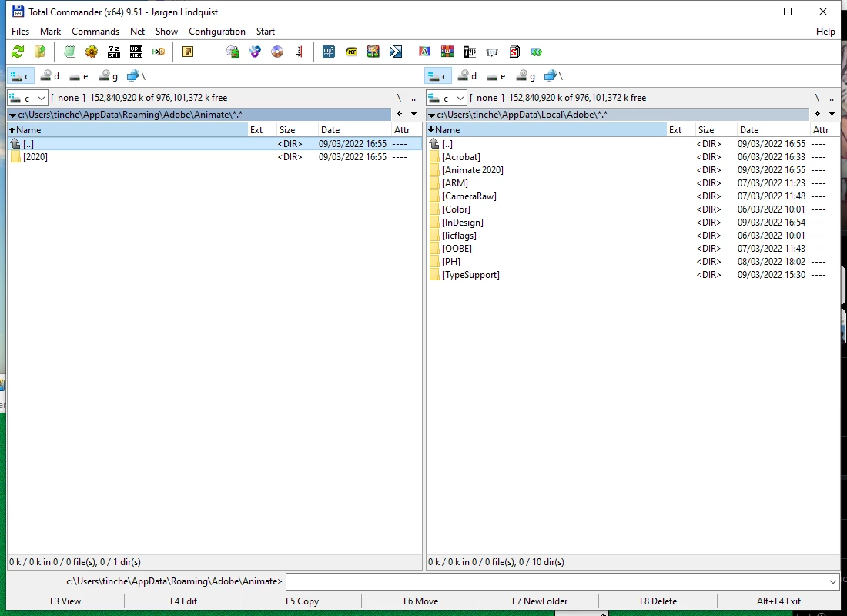
Task: Open the Mark menu
Action: pos(50,32)
